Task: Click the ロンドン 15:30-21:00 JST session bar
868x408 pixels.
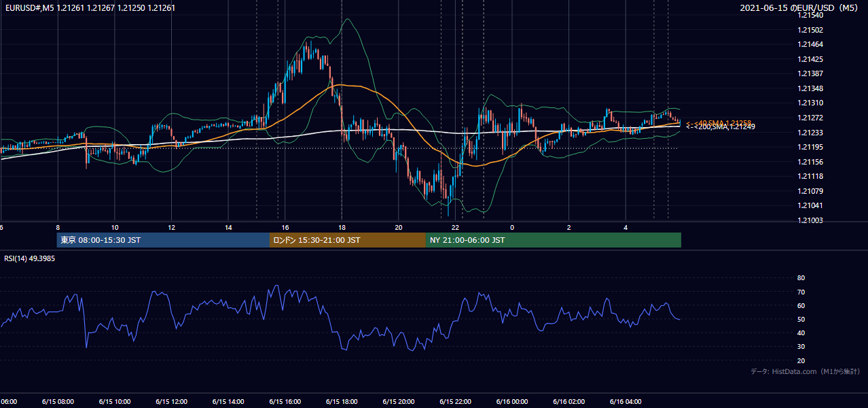Action: [x=348, y=240]
